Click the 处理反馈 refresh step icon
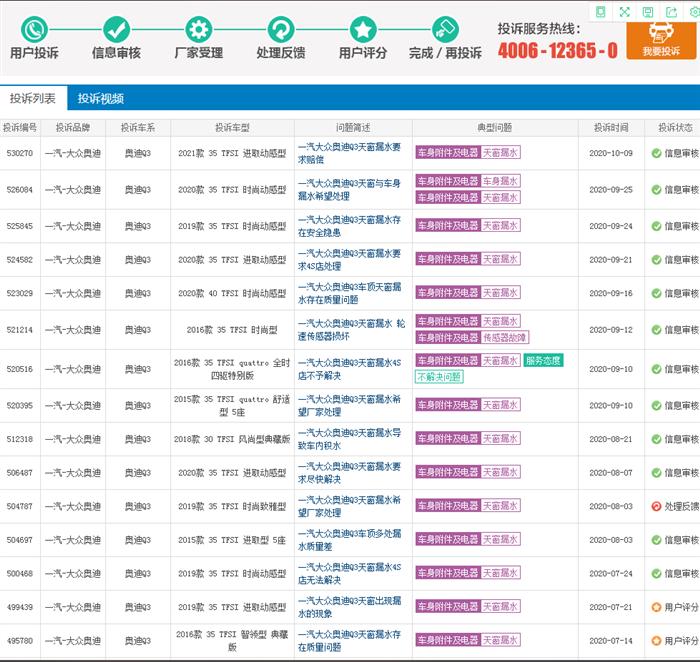700x662 pixels. (281, 29)
